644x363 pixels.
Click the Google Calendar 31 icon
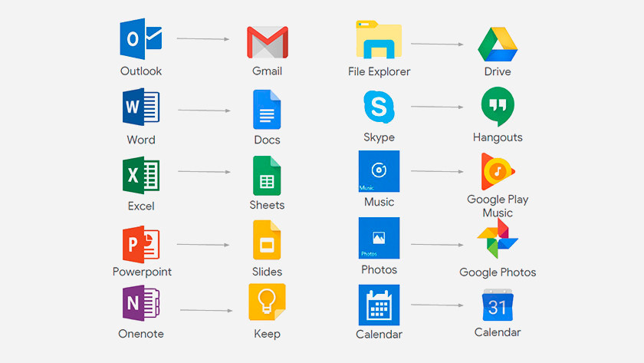click(498, 305)
